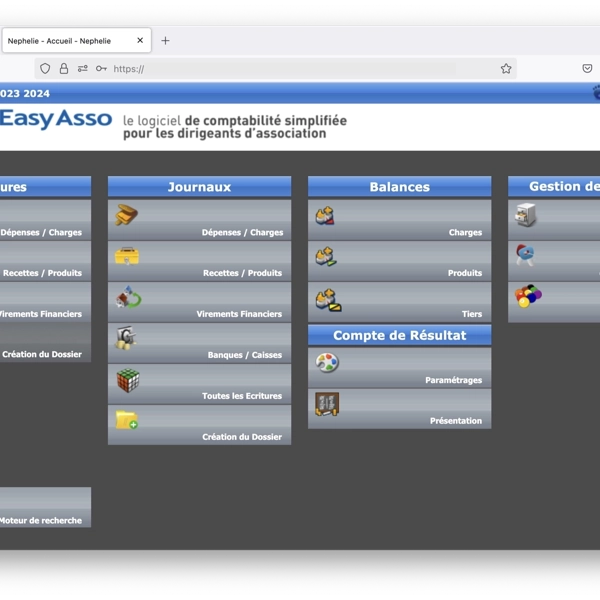Open the folder icon for Création du Dossier
The height and width of the screenshot is (600, 600).
(127, 420)
